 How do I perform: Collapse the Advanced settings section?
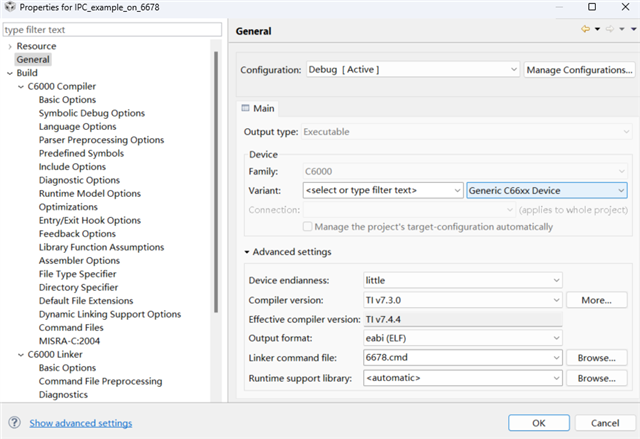[x=248, y=252]
